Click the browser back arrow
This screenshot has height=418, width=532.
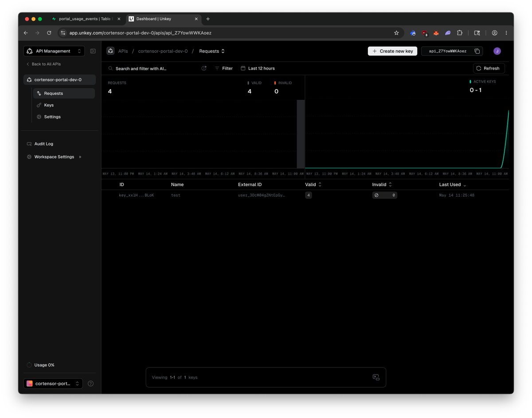[x=26, y=33]
